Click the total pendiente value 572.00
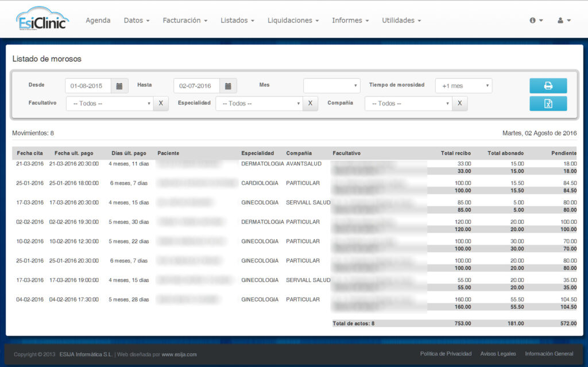 568,323
